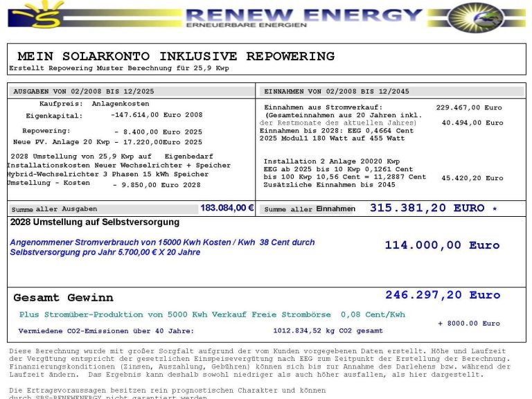Click value '45.420,20 Euro'
The height and width of the screenshot is (399, 532).
(x=472, y=178)
